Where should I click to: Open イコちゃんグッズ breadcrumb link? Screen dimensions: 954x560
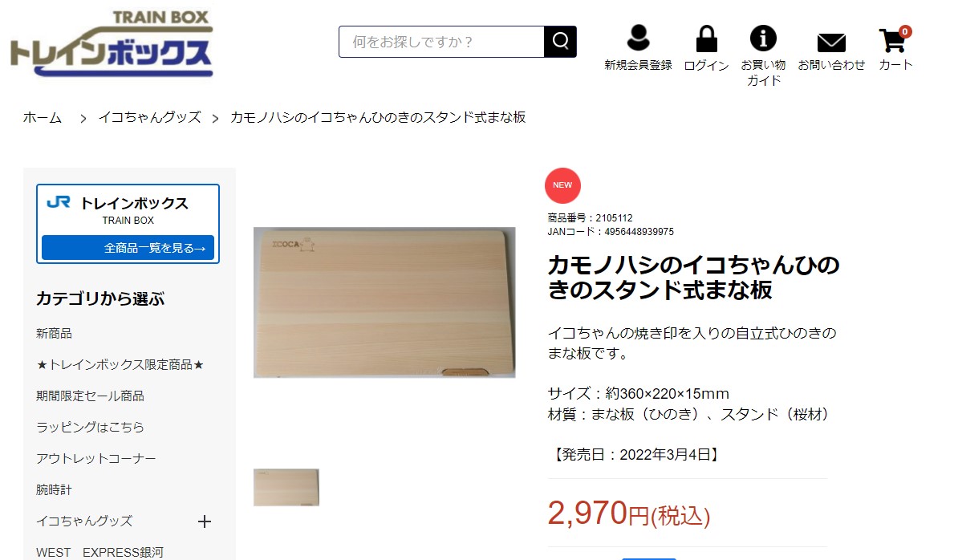150,117
